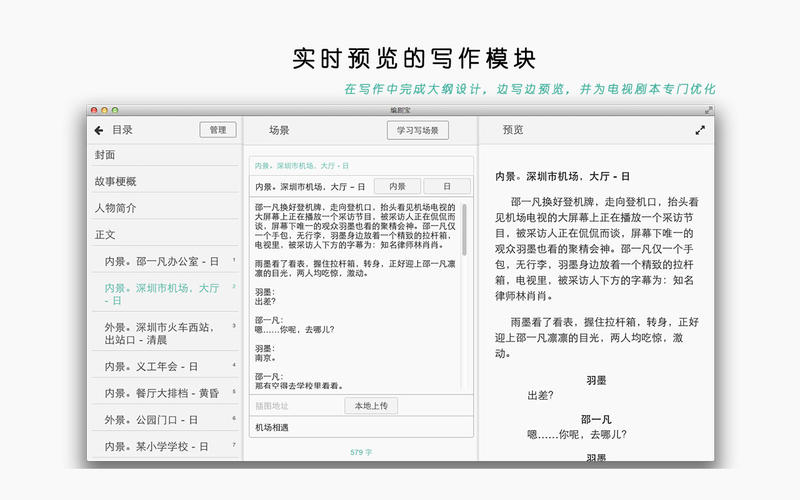Click the character name 邵一凡 in preview

[x=596, y=419]
